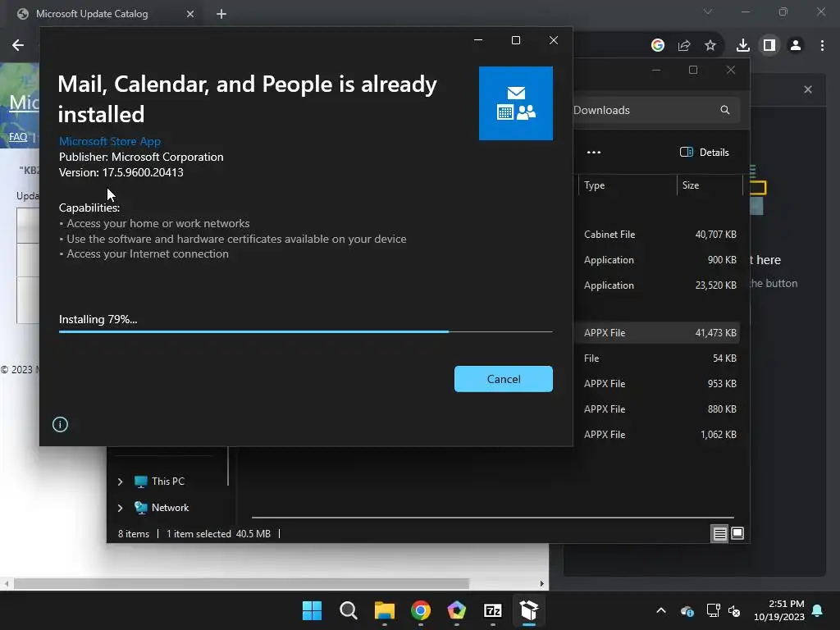This screenshot has width=840, height=630.
Task: Bookmark this page with the star
Action: pos(710,46)
